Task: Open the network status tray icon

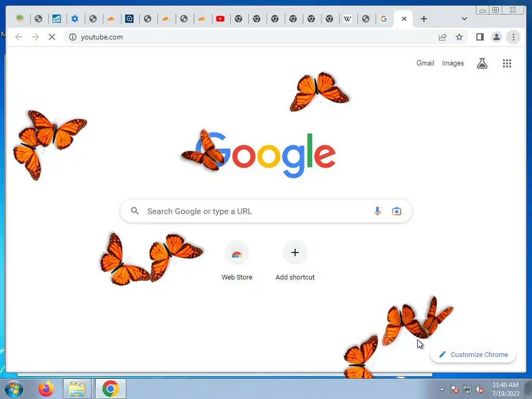Action: pyautogui.click(x=467, y=389)
